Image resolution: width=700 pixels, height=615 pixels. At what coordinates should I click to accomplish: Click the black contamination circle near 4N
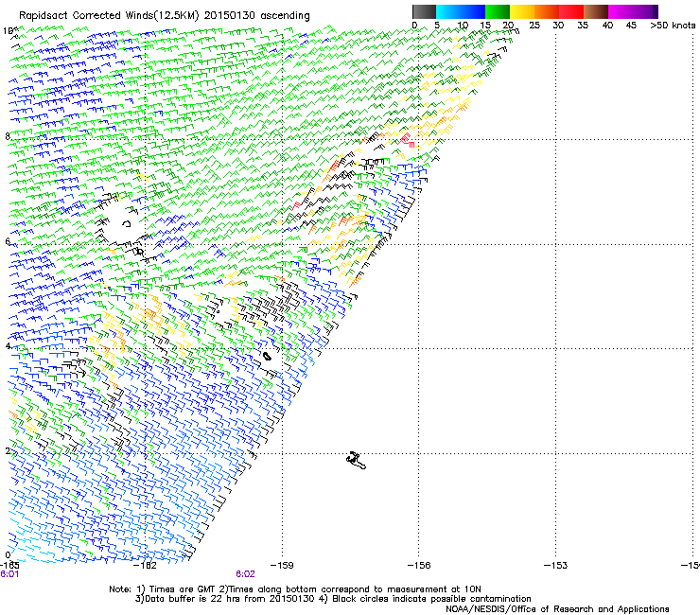click(267, 356)
